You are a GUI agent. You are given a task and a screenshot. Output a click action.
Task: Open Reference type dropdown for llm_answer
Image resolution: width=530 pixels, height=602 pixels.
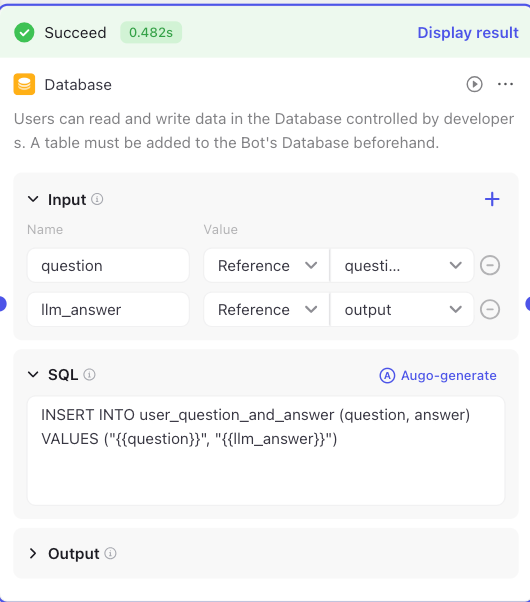267,309
